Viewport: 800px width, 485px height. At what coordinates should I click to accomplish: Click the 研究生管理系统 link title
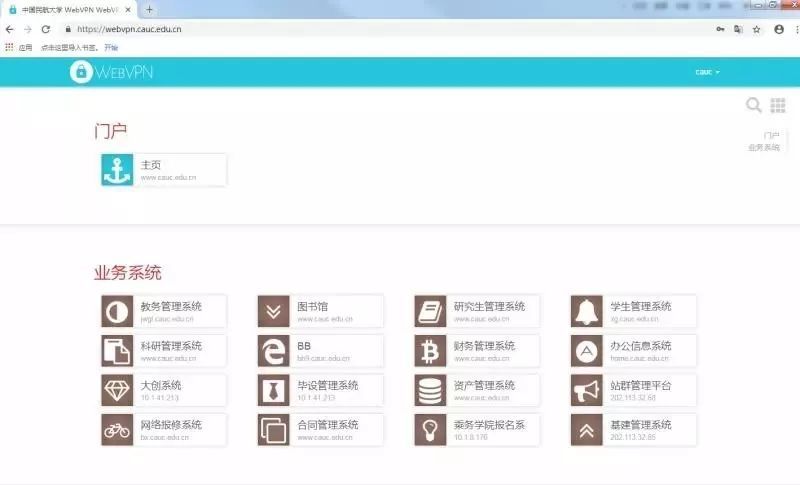pyautogui.click(x=489, y=307)
